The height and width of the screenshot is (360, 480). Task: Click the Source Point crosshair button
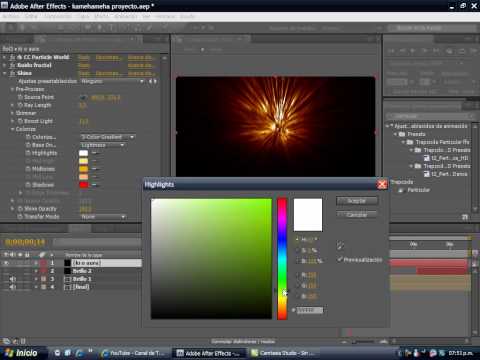pyautogui.click(x=83, y=98)
